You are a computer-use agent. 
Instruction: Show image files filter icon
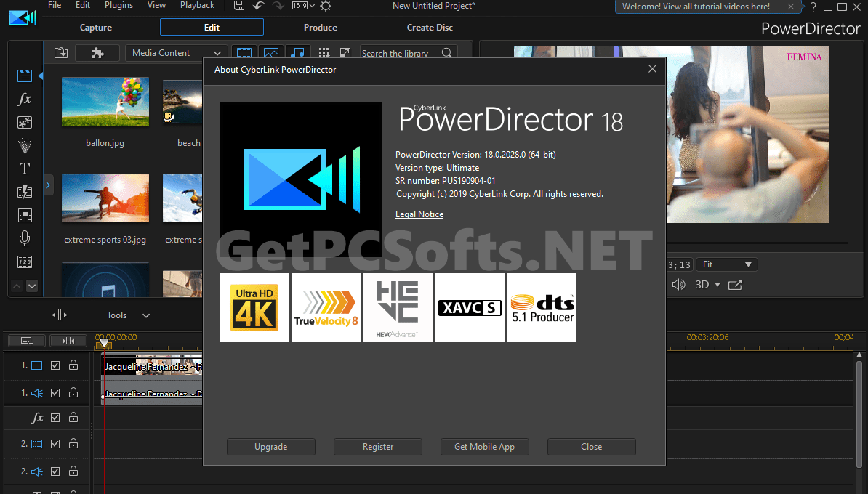(270, 52)
